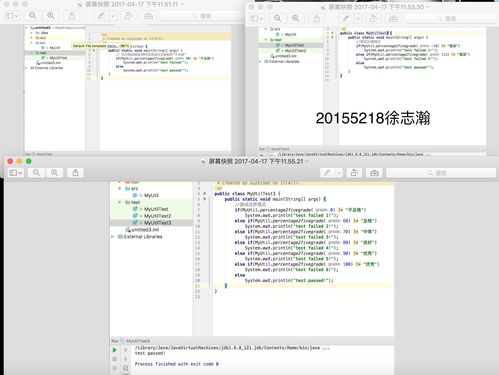This screenshot has height=375, width=499.
Task: Click the green Run arrow beside test passed output
Action: coord(114,350)
